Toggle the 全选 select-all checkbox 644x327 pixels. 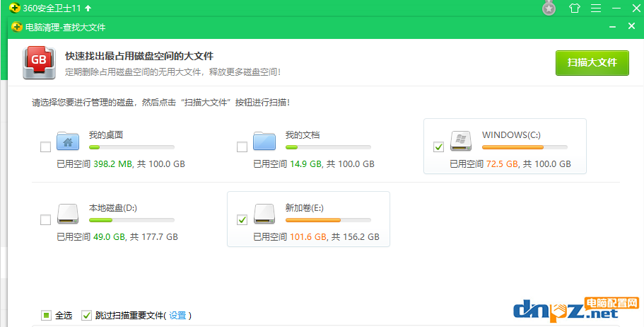click(46, 316)
